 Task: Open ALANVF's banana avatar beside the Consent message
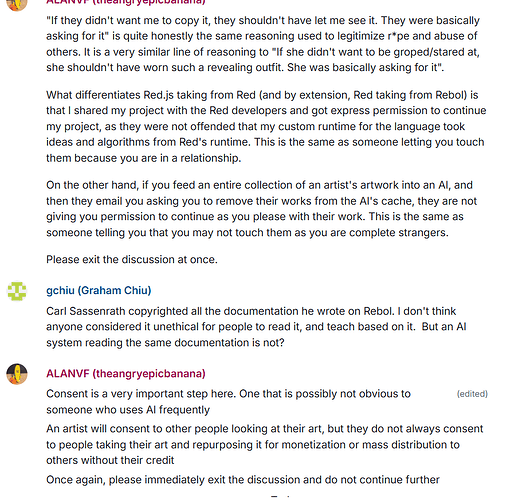point(17,374)
